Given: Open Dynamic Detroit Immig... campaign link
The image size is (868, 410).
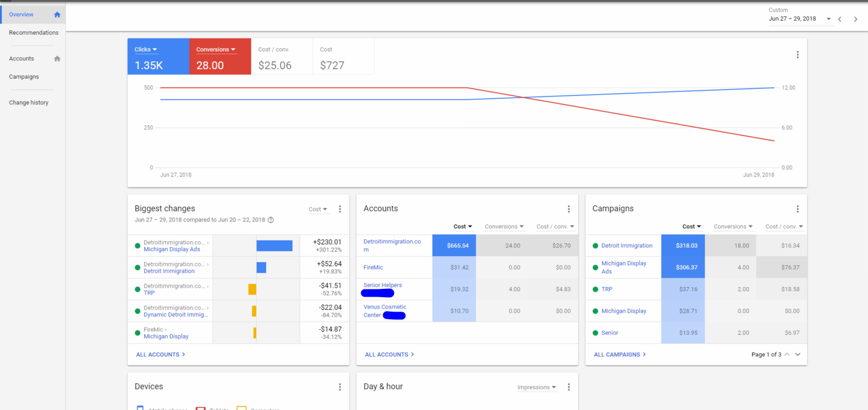Looking at the screenshot, I should [x=176, y=315].
